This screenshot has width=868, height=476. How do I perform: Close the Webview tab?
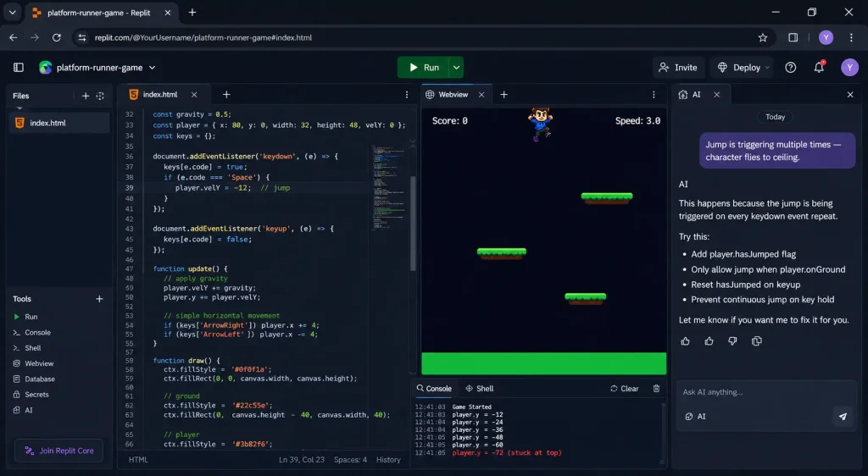pyautogui.click(x=481, y=95)
